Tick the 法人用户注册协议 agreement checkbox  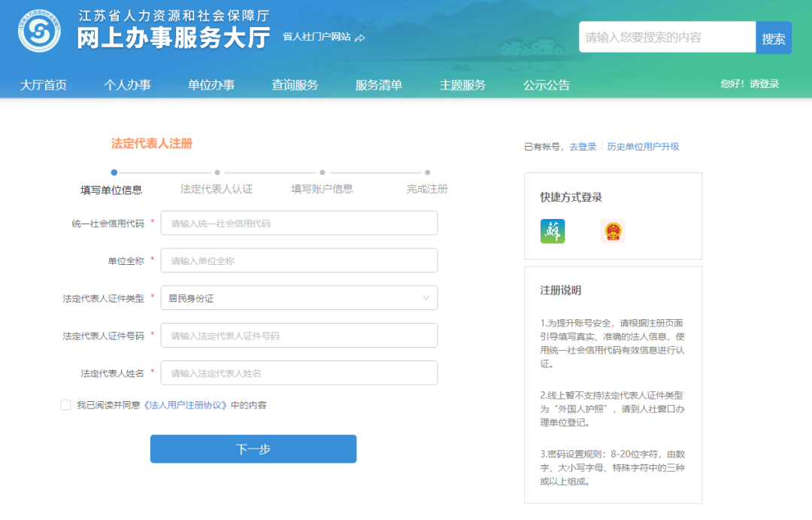click(x=66, y=405)
